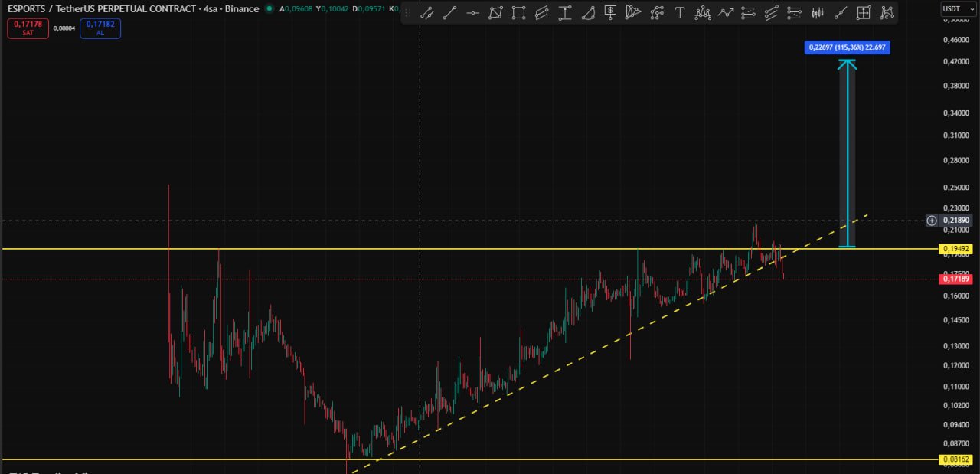Click the candlestick bars pattern icon

(818, 12)
